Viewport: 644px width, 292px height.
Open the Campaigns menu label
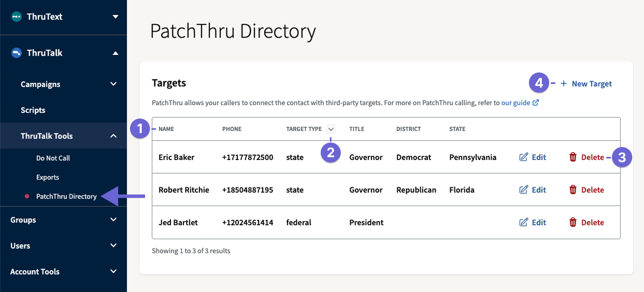[x=40, y=84]
